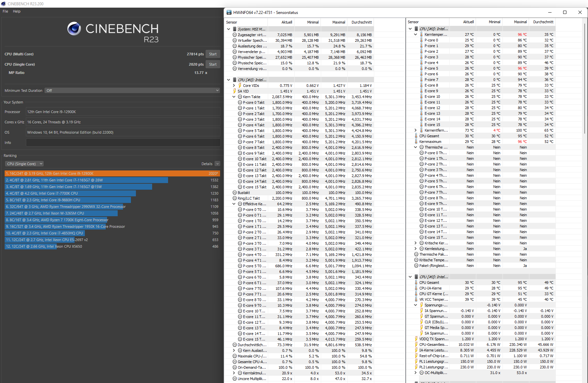Open the Help menu in Cinebench
This screenshot has width=588, height=383.
[17, 11]
